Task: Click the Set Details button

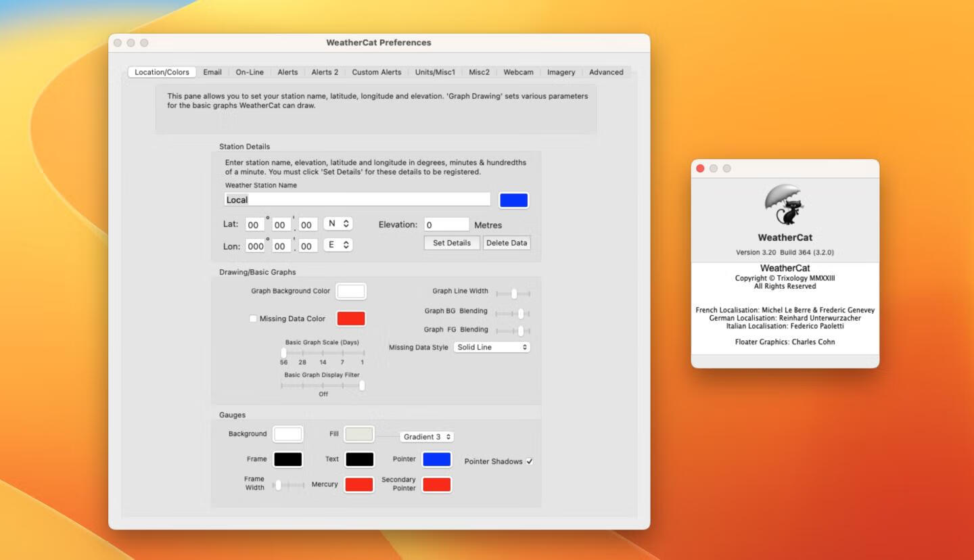Action: [x=451, y=243]
